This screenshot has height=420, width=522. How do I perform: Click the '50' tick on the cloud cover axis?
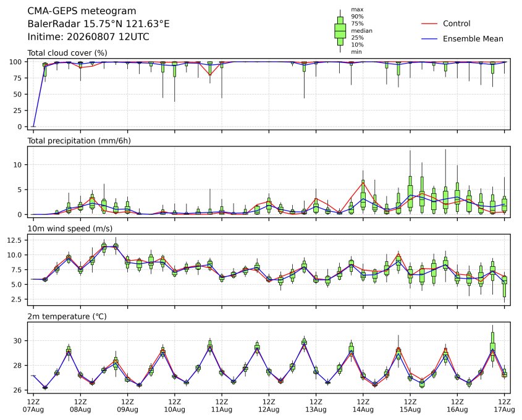18,94
